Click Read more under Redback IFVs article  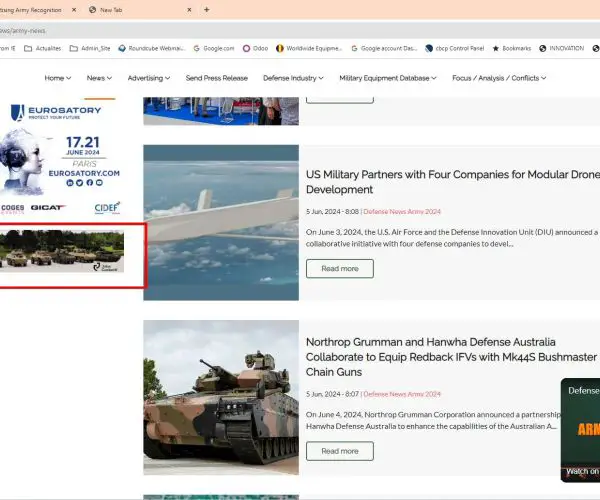point(339,451)
